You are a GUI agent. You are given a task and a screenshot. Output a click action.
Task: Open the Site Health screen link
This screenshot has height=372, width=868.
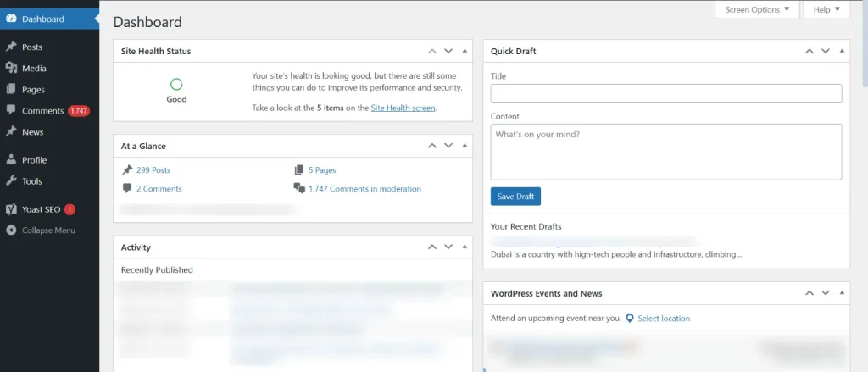[x=403, y=108]
